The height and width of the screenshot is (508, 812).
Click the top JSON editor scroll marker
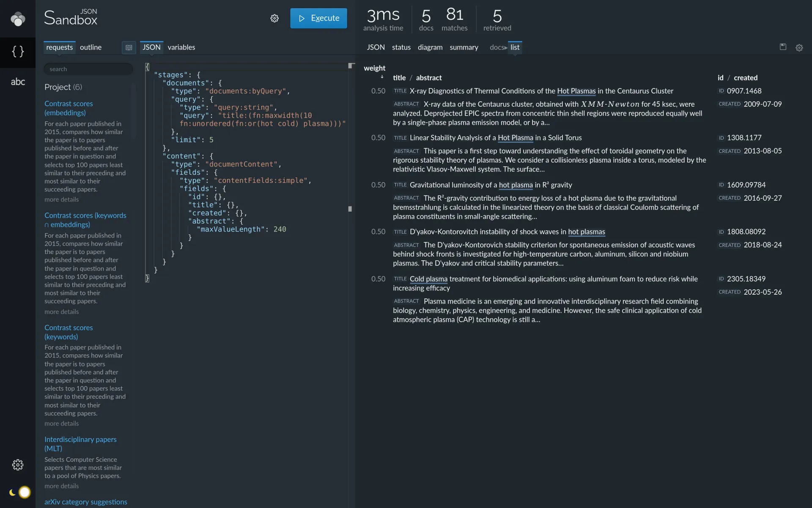351,66
